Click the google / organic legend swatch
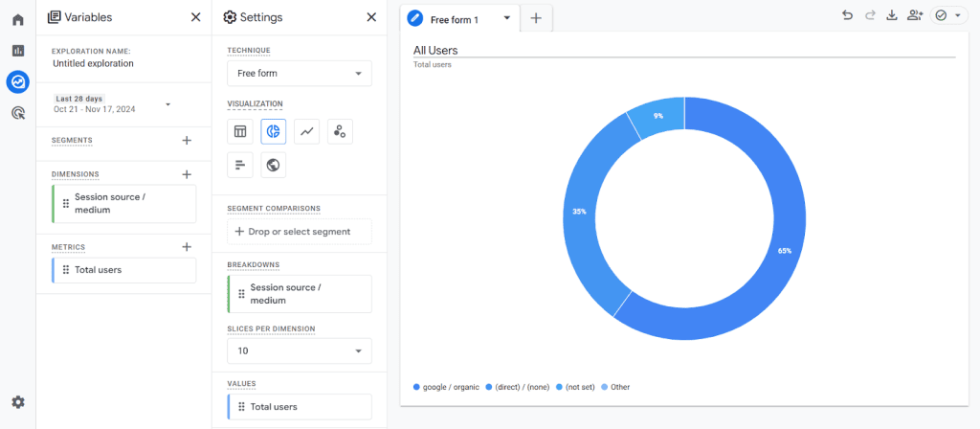 (416, 387)
